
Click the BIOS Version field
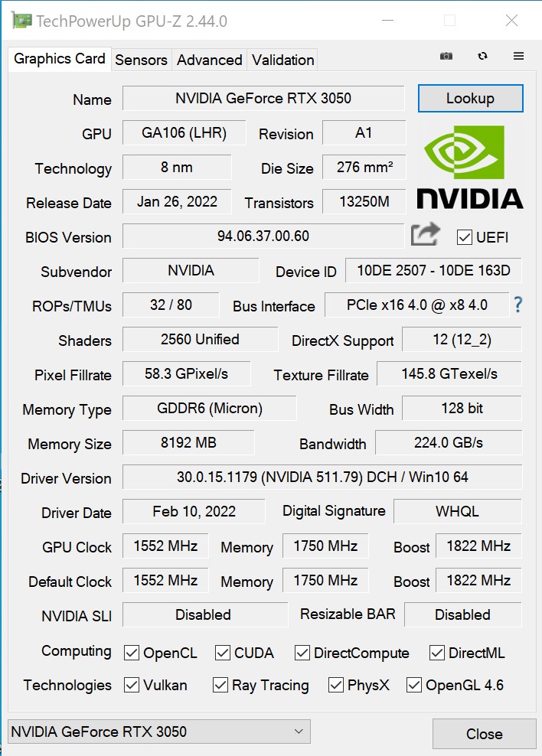pos(263,236)
